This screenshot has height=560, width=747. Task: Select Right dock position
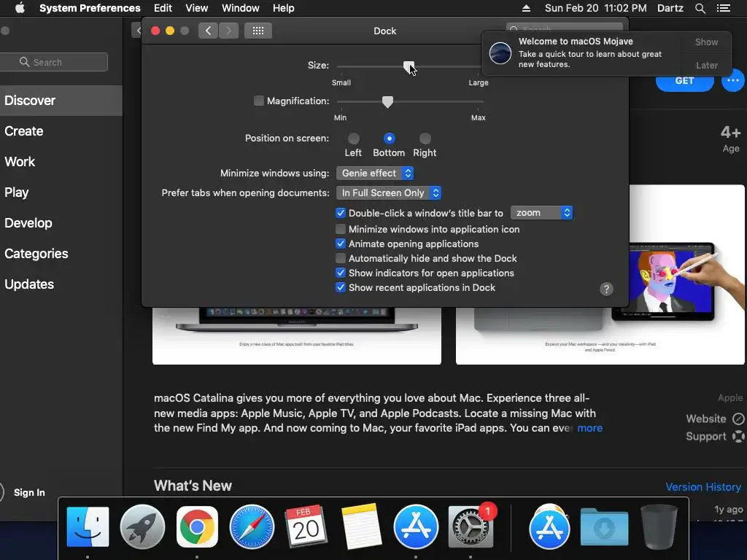click(425, 139)
